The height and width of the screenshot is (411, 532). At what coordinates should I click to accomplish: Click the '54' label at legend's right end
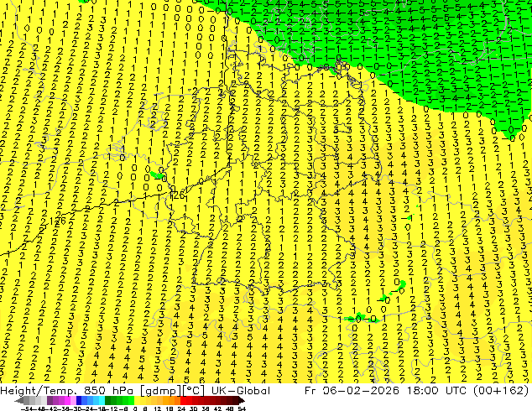(242, 408)
